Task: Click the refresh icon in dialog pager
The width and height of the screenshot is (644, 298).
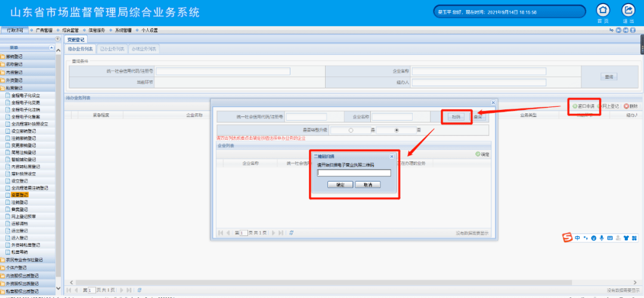Action: [x=291, y=233]
